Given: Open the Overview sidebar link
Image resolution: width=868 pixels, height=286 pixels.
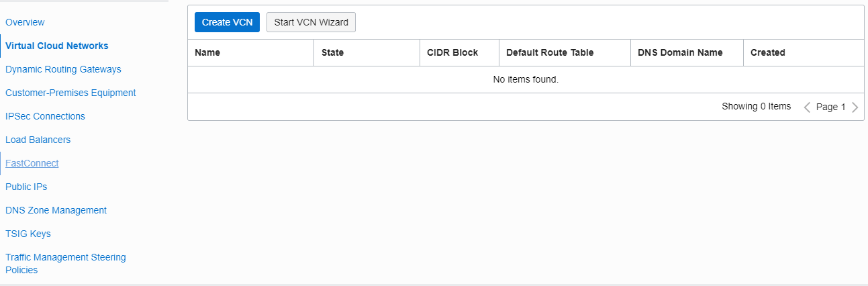Looking at the screenshot, I should pyautogui.click(x=25, y=22).
